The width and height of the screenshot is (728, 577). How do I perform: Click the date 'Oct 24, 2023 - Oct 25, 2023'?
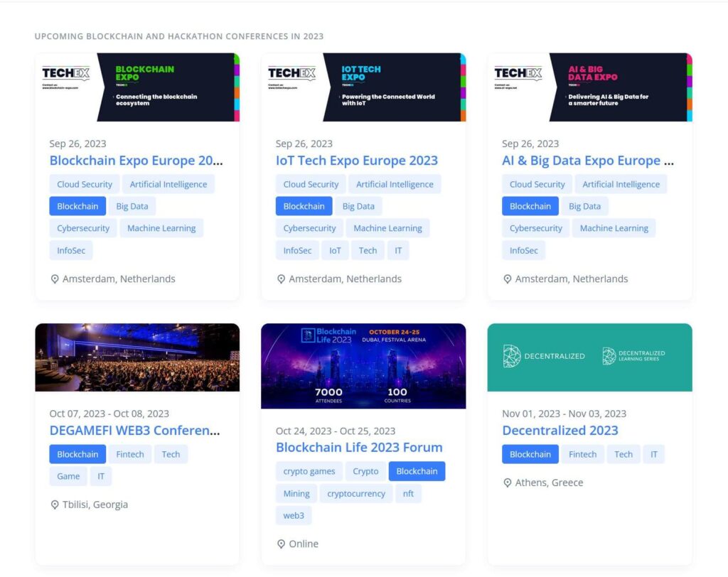point(336,431)
